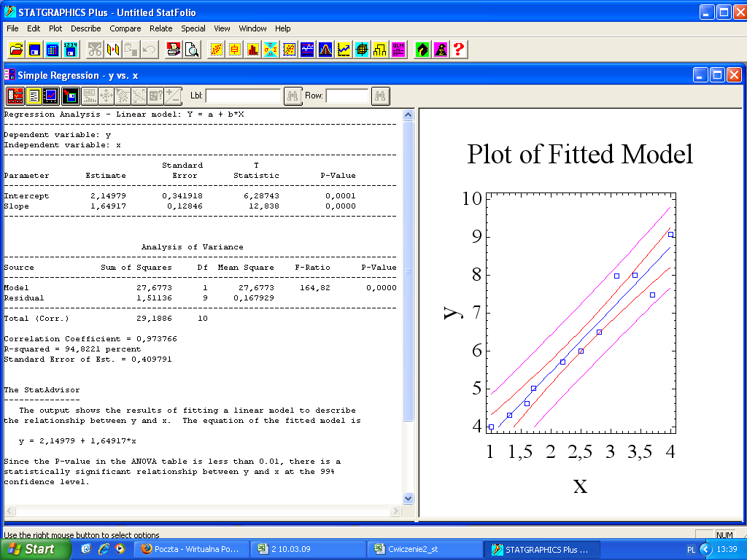Click the Undo arrow icon
Image resolution: width=747 pixels, height=560 pixels.
click(x=149, y=50)
